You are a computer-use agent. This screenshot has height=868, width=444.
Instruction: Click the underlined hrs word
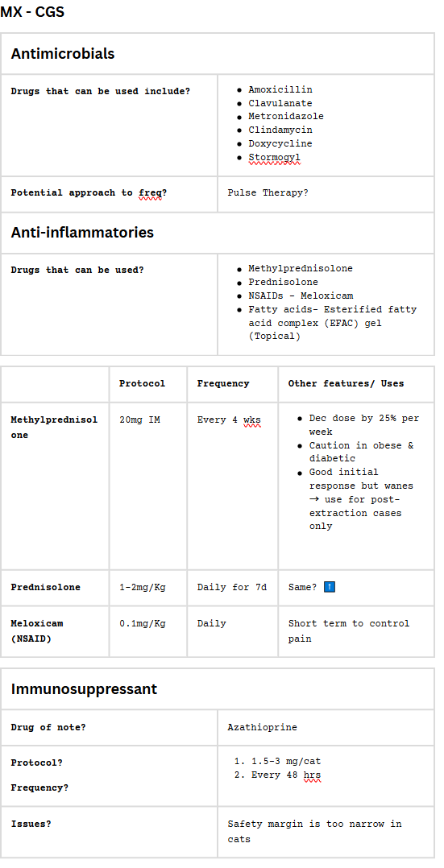(312, 775)
